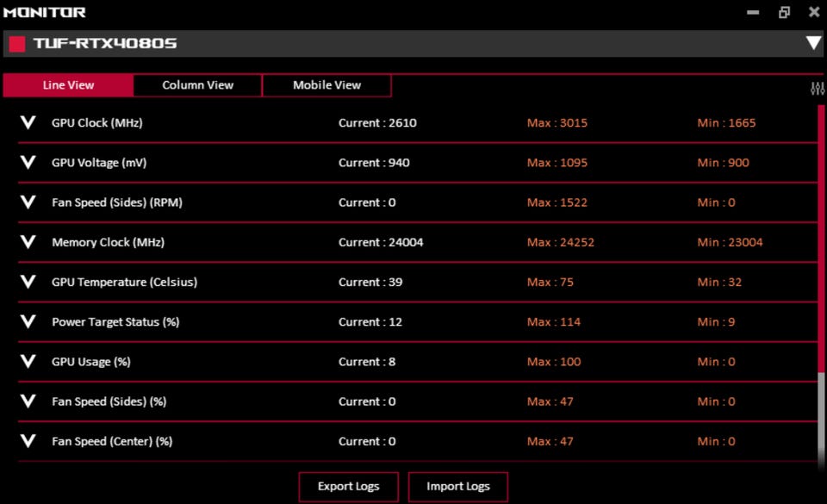
Task: Expand the Fan Speed (Sides) (RPM) row
Action: coord(28,202)
